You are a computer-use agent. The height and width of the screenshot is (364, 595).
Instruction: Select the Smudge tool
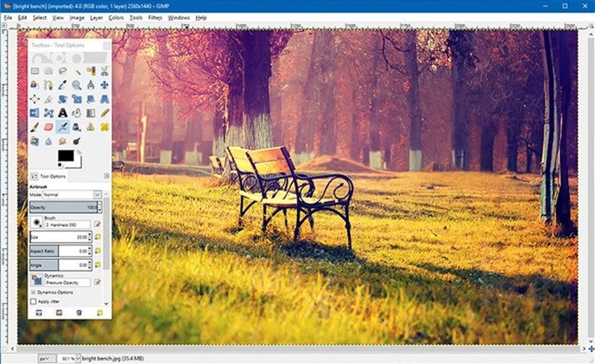(62, 139)
